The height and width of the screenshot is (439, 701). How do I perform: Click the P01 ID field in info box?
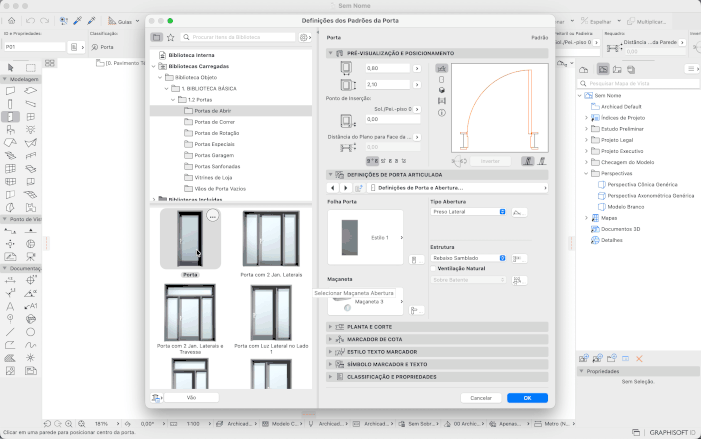tap(35, 47)
